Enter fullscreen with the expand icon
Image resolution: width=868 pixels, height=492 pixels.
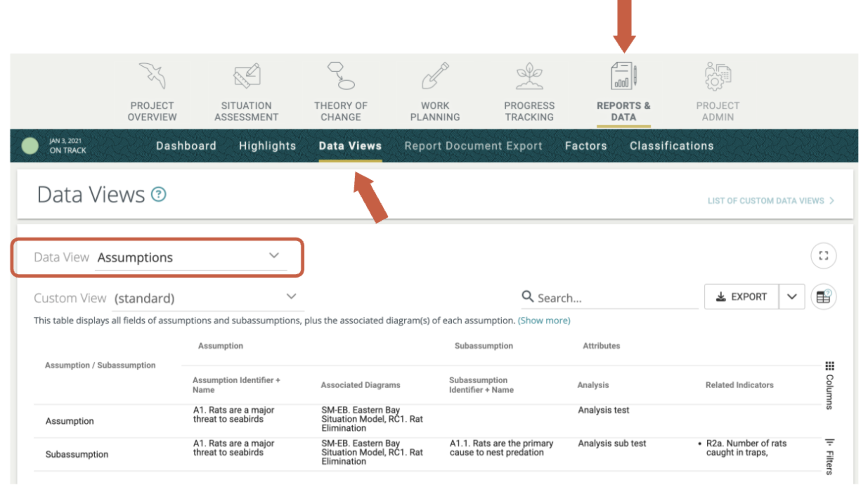pyautogui.click(x=823, y=255)
